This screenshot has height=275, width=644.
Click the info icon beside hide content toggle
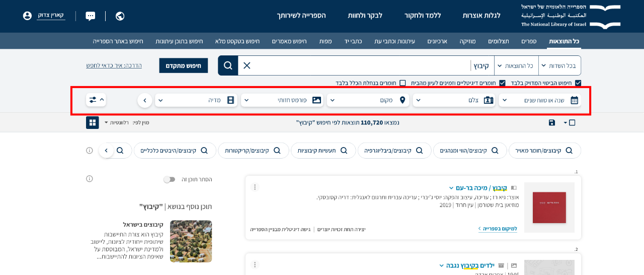(90, 179)
